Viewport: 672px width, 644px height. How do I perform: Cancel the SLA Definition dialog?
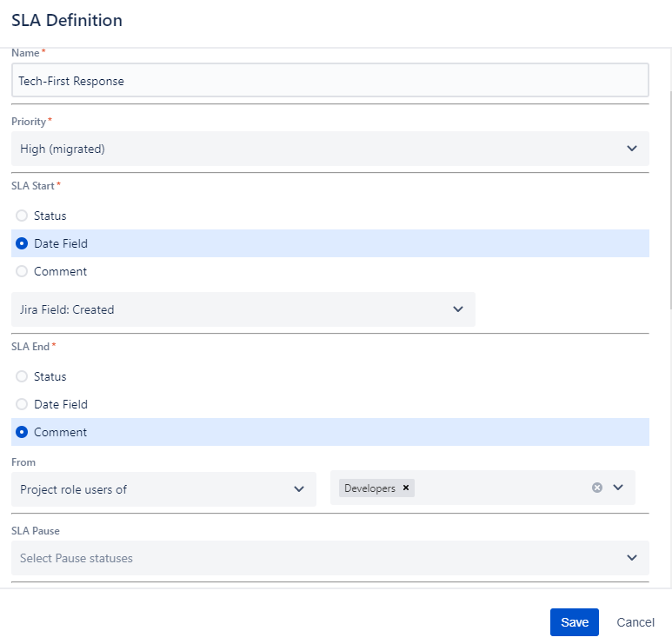click(635, 622)
